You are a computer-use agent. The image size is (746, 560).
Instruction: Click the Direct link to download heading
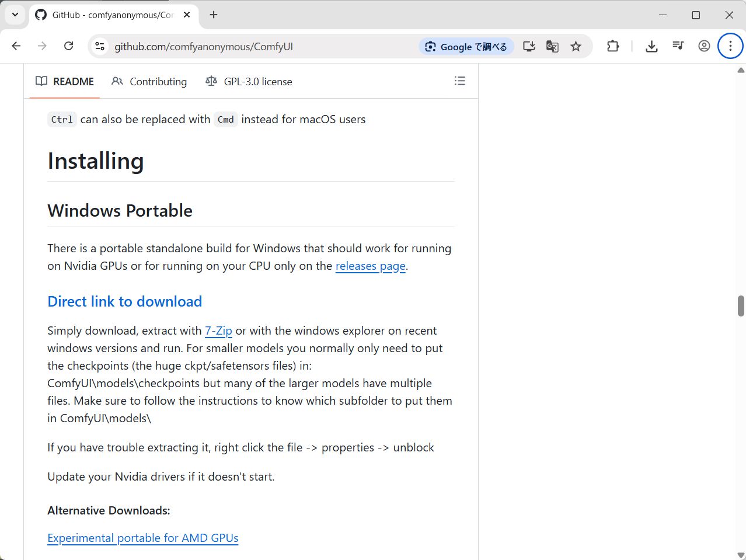tap(124, 301)
